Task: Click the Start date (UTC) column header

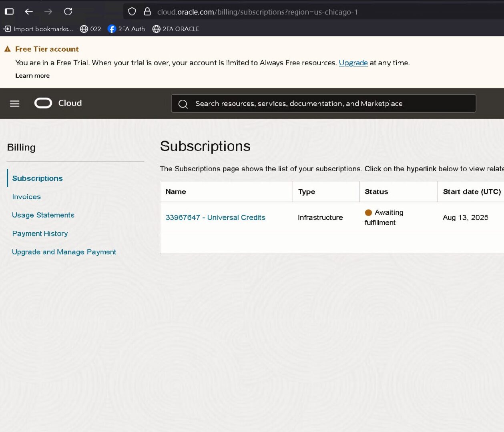Action: tap(472, 192)
